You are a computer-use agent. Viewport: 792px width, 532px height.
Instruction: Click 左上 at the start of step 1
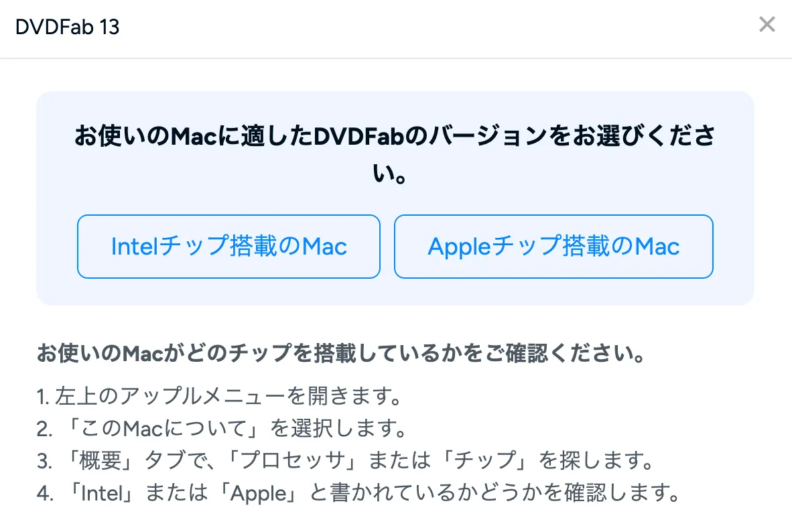pos(70,397)
